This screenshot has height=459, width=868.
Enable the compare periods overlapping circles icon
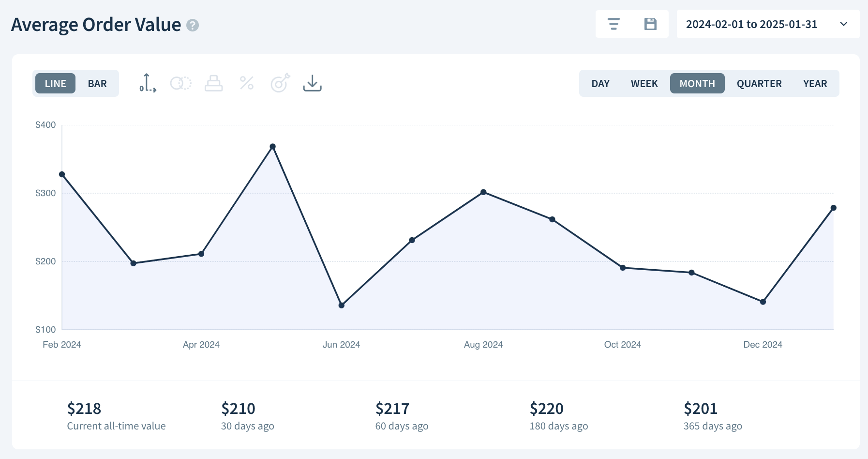pos(181,83)
